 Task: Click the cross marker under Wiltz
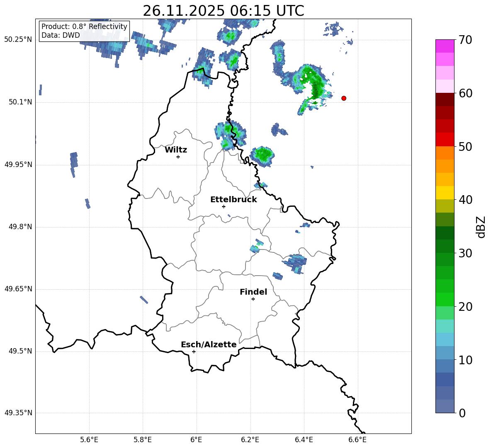[178, 157]
